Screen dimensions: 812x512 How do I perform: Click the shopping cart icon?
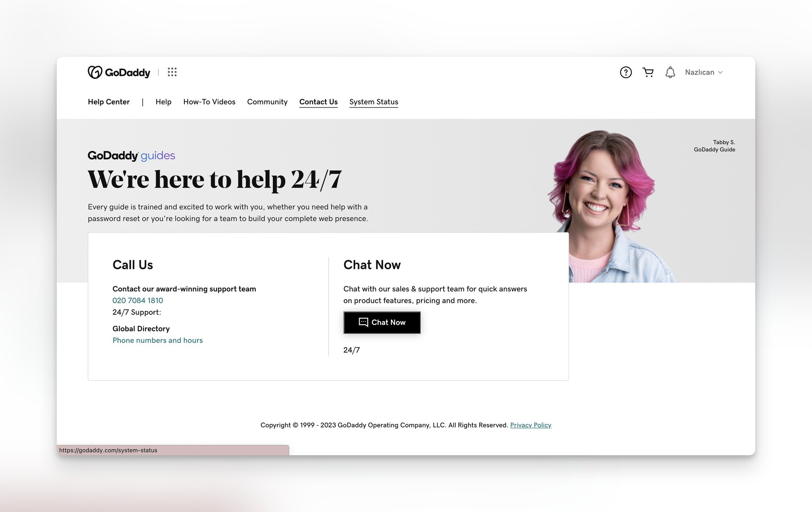pos(647,72)
